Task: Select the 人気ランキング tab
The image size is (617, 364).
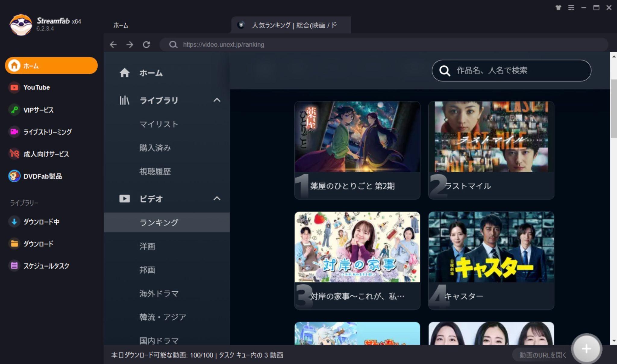Action: [x=291, y=25]
